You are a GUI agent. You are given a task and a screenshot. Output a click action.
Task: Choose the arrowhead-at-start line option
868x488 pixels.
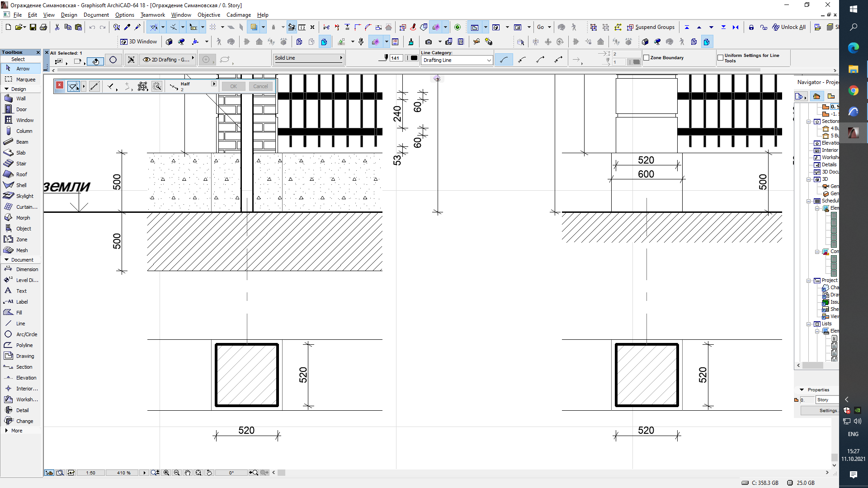[x=522, y=60]
